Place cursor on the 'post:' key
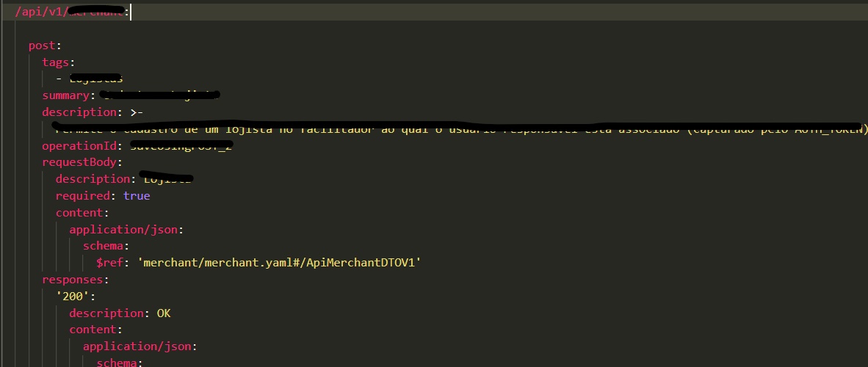The image size is (868, 367). (46, 46)
